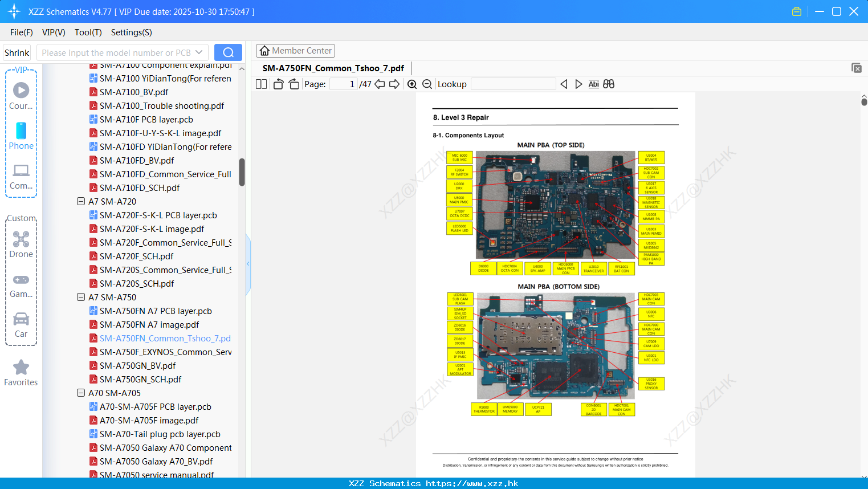Open Favorites in the sidebar
Image resolution: width=868 pixels, height=489 pixels.
pyautogui.click(x=21, y=373)
